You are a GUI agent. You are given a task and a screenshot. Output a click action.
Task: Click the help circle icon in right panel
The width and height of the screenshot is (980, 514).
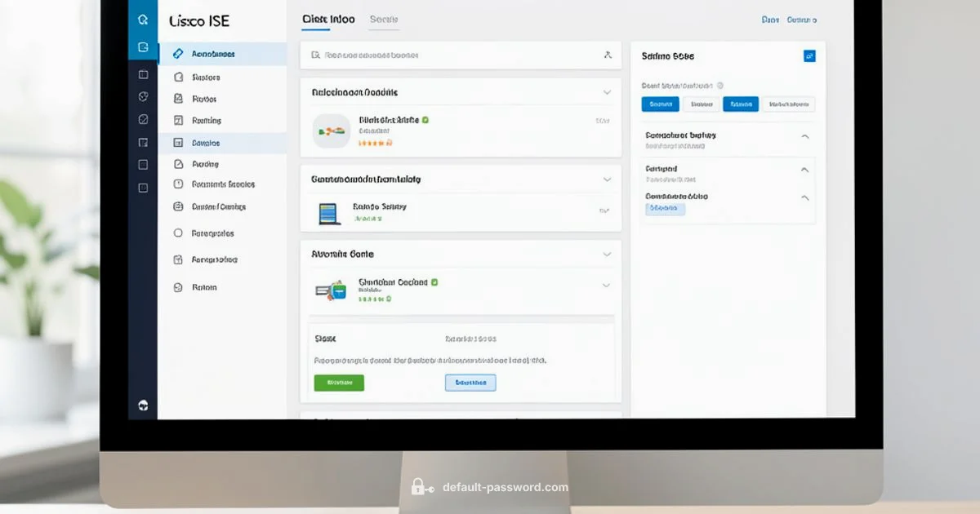coord(719,85)
